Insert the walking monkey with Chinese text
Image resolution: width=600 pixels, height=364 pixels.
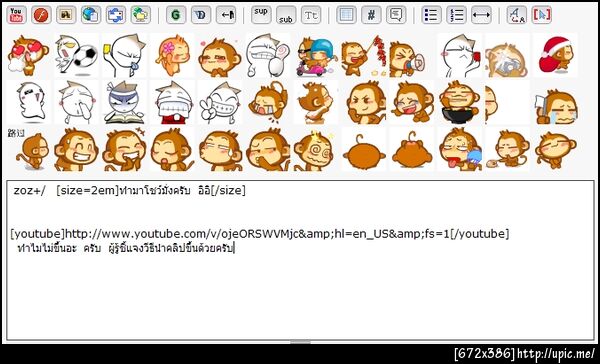[28, 149]
